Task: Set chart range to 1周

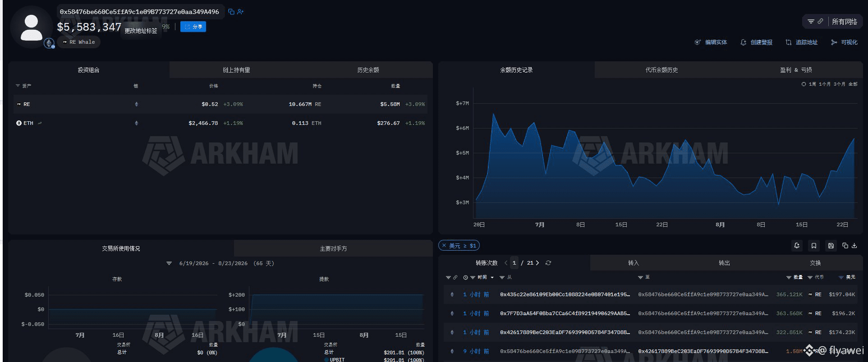Action: click(x=812, y=84)
